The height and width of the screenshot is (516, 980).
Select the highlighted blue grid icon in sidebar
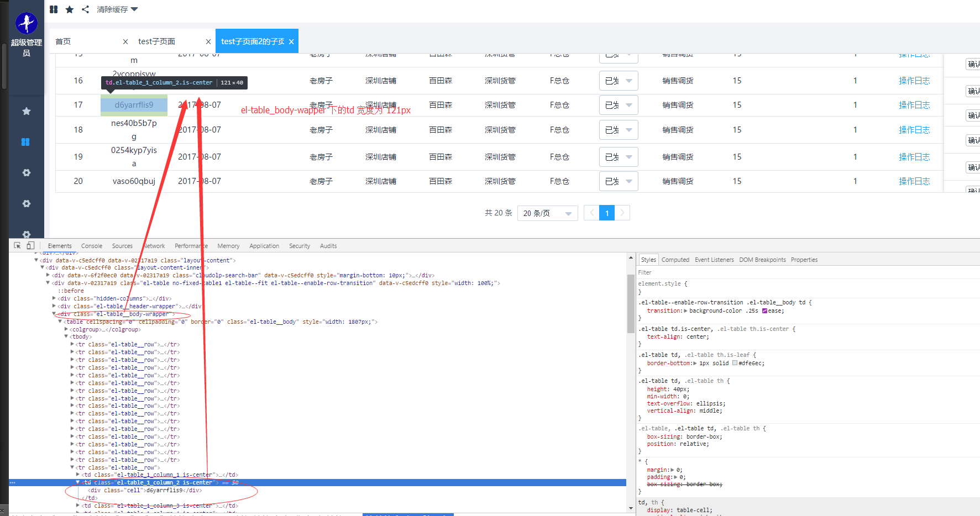point(25,141)
